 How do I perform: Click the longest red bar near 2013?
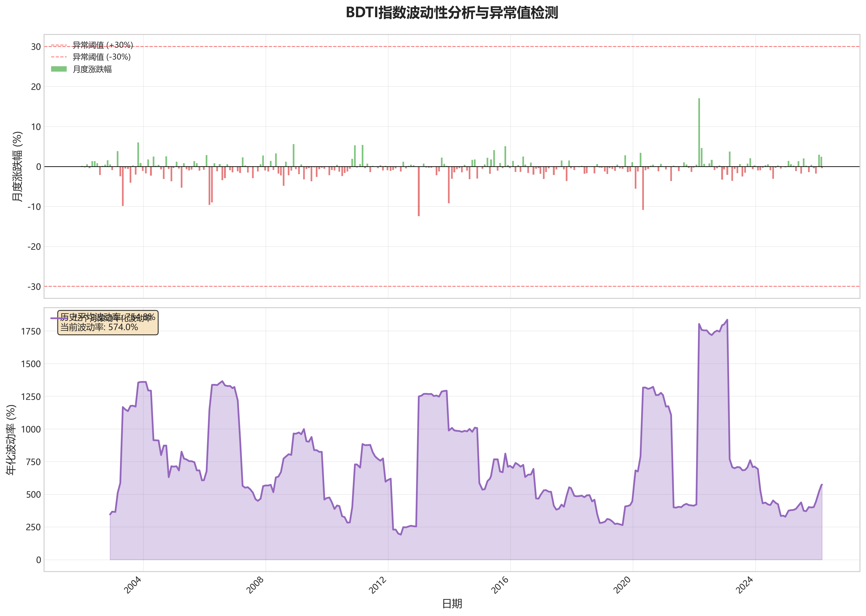[419, 192]
